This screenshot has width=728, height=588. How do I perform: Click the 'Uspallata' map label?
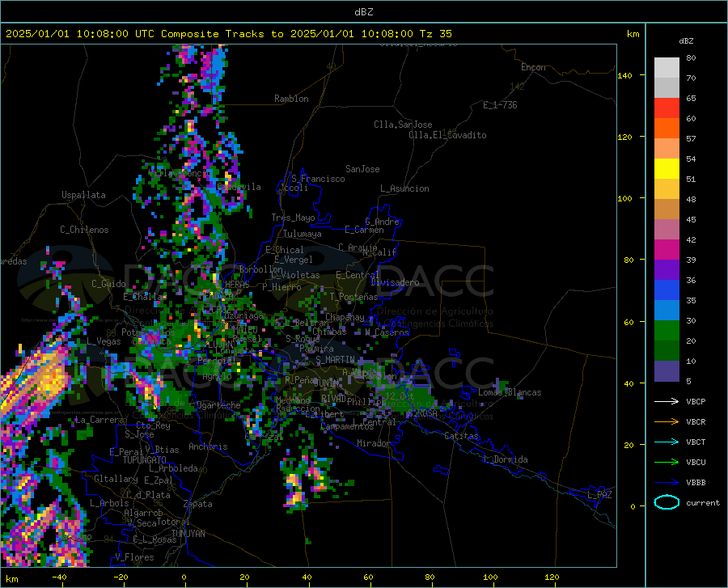[83, 195]
